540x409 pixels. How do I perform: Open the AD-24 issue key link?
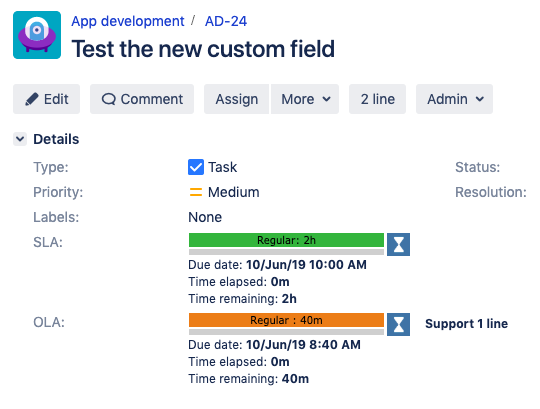(226, 21)
